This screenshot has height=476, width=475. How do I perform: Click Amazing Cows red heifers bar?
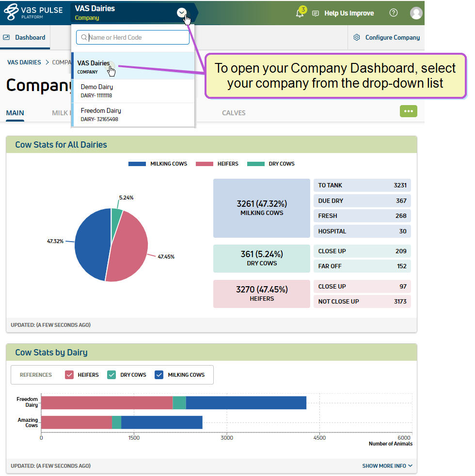77,423
